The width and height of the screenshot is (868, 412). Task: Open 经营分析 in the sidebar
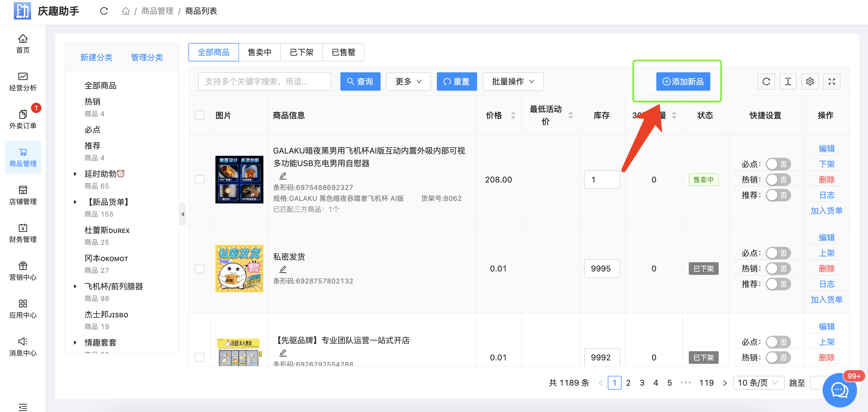coord(23,82)
